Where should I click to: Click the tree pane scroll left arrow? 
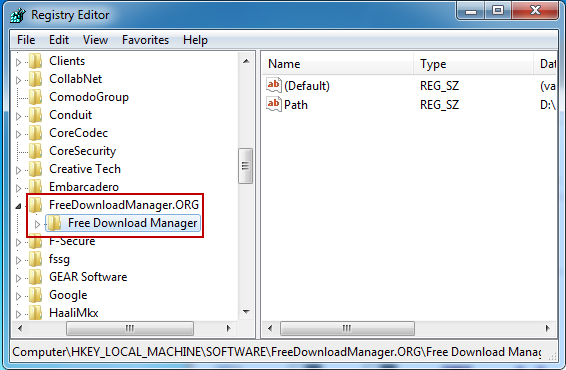click(x=20, y=328)
